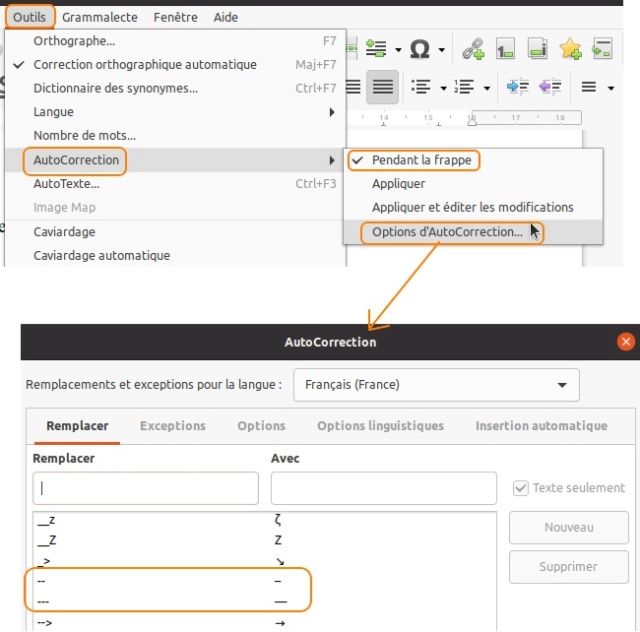Open the Insert Field dropdown arrow

(398, 50)
